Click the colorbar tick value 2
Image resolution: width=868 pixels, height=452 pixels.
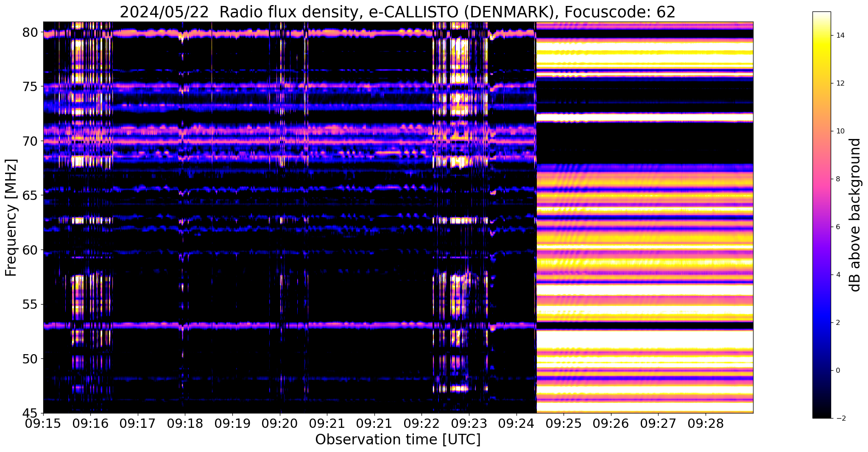click(x=837, y=323)
